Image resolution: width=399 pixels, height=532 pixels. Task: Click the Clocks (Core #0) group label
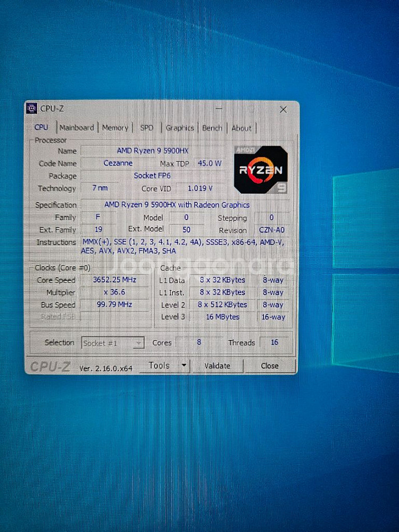pyautogui.click(x=62, y=268)
